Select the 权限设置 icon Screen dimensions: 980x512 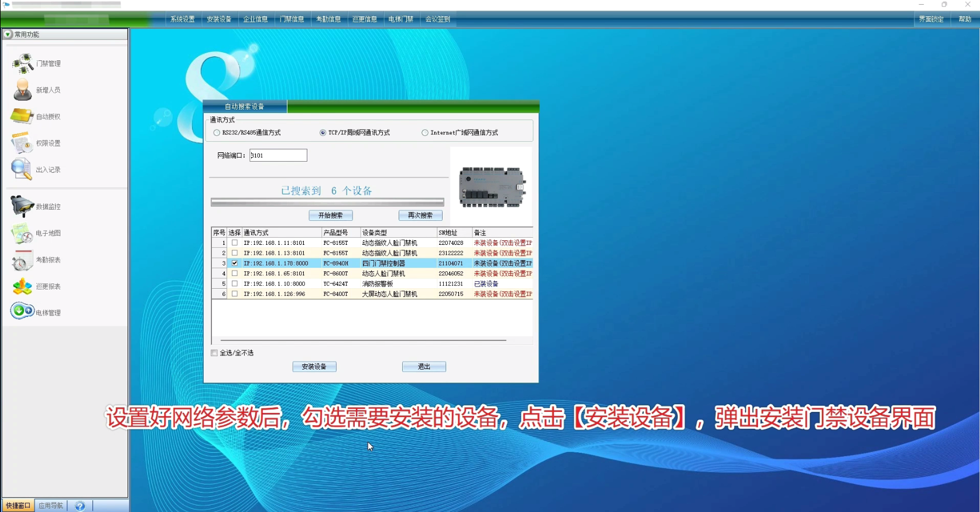(22, 143)
